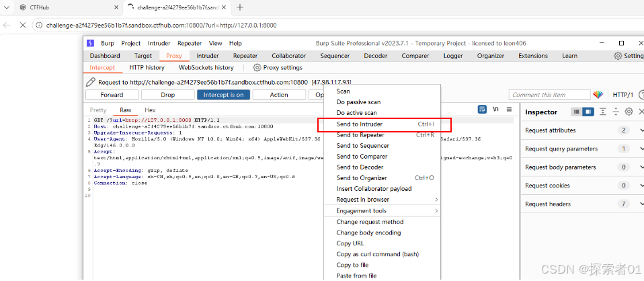Image resolution: width=644 pixels, height=281 pixels.
Task: Open browser tab search dropdown
Action: [7, 7]
